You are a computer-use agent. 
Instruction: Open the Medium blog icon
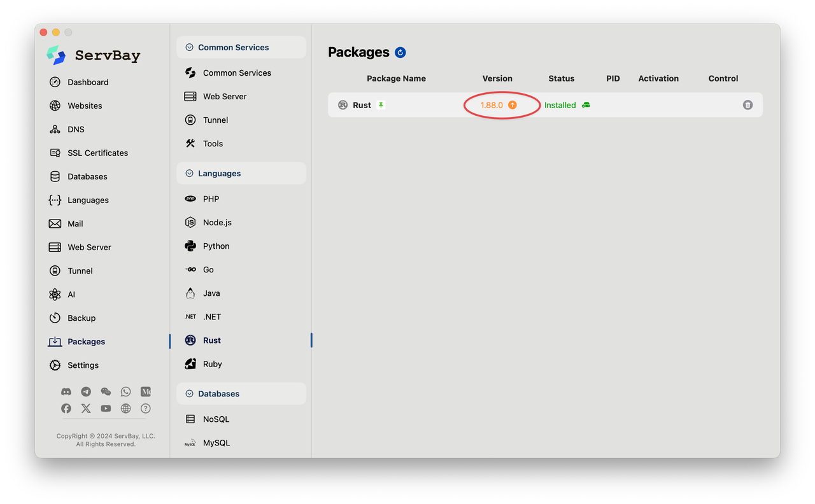[146, 392]
